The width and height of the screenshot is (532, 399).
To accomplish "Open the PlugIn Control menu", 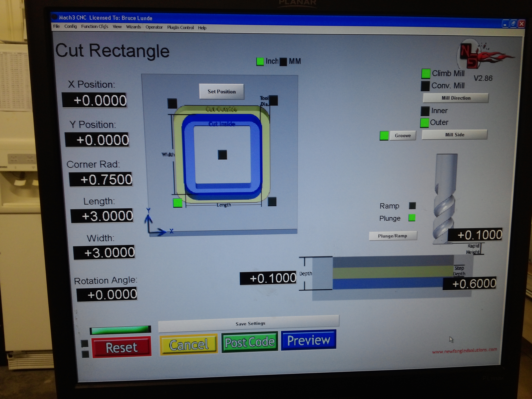I will tap(180, 27).
